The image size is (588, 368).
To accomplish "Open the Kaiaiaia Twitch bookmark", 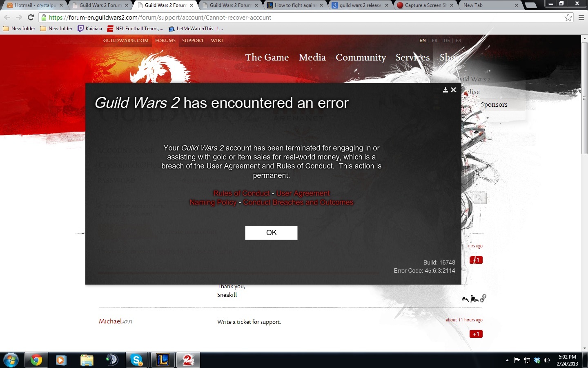I will [x=90, y=29].
